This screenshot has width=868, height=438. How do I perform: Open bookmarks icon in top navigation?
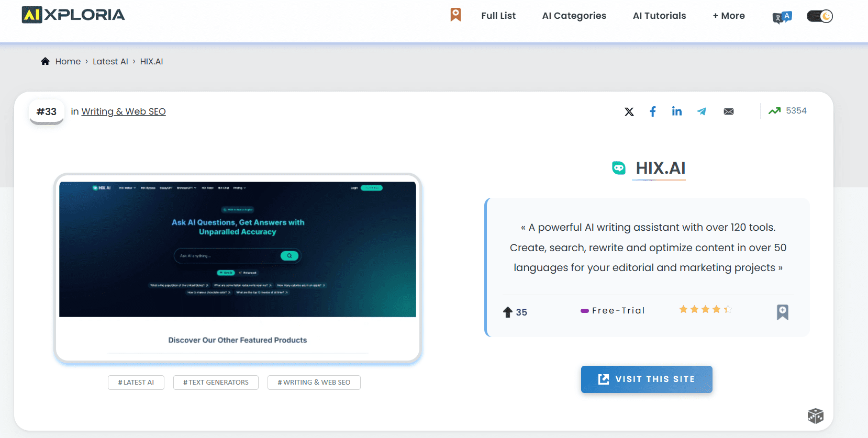[x=455, y=15]
